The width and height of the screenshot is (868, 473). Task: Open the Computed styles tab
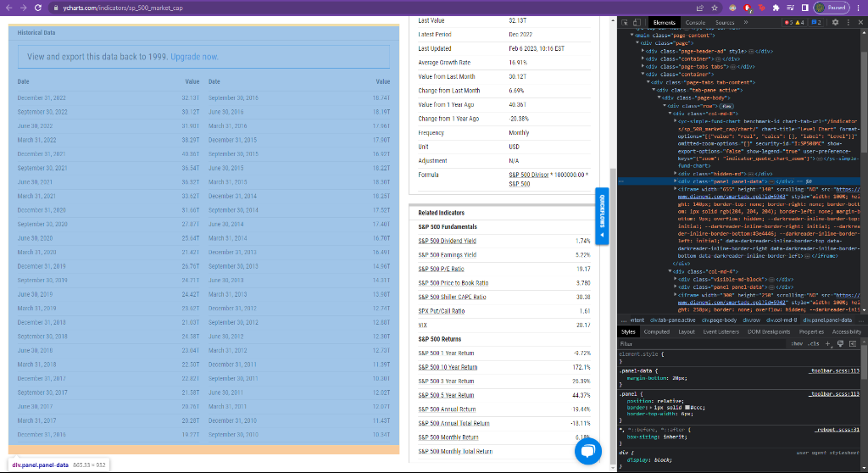(657, 331)
